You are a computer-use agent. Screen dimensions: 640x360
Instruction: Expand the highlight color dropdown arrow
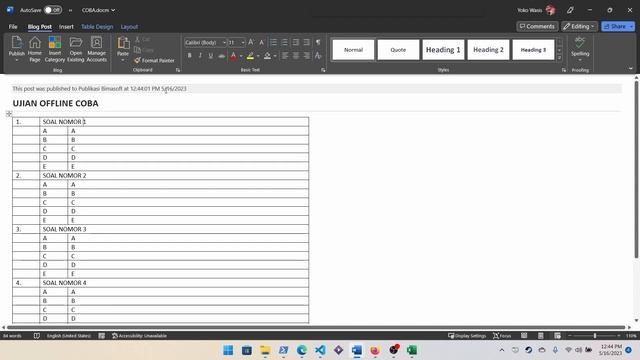click(258, 56)
